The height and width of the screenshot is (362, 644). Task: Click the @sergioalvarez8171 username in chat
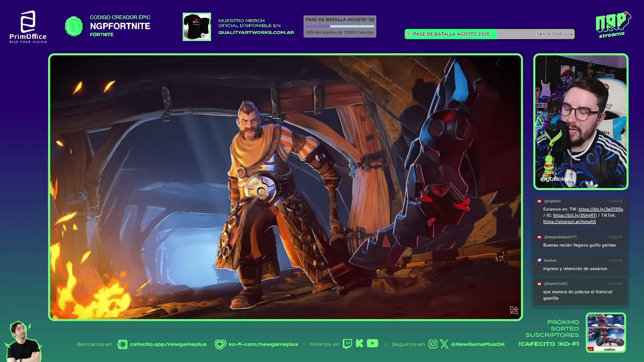click(560, 237)
